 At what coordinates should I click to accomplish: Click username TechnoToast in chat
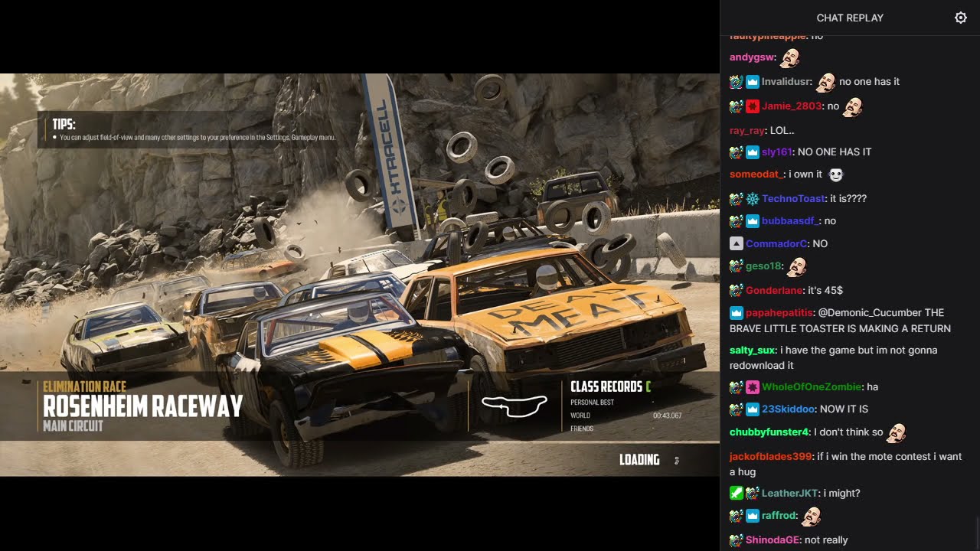point(794,199)
